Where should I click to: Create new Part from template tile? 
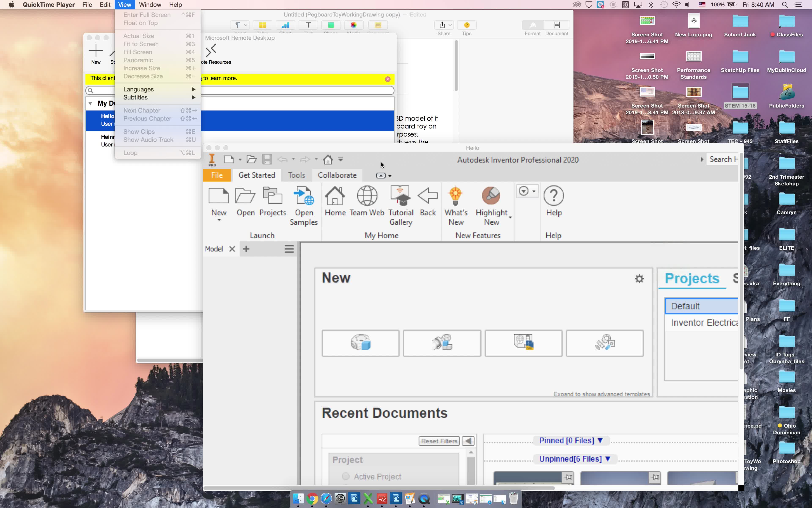click(x=360, y=343)
